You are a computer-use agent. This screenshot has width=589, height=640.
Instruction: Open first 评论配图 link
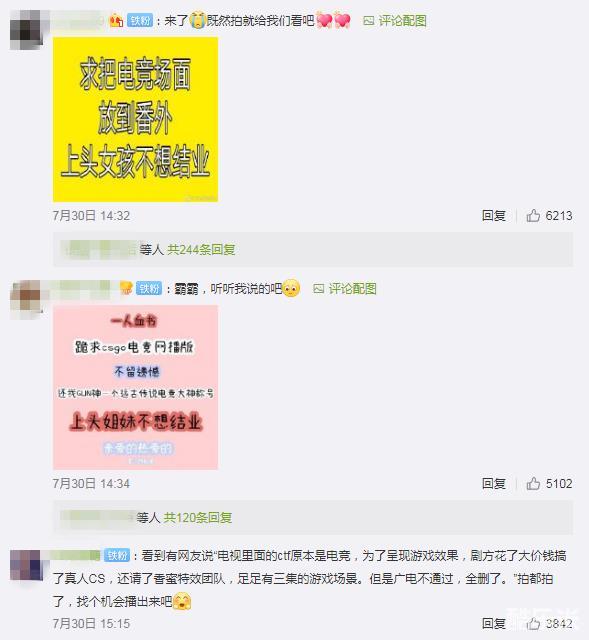pyautogui.click(x=402, y=21)
